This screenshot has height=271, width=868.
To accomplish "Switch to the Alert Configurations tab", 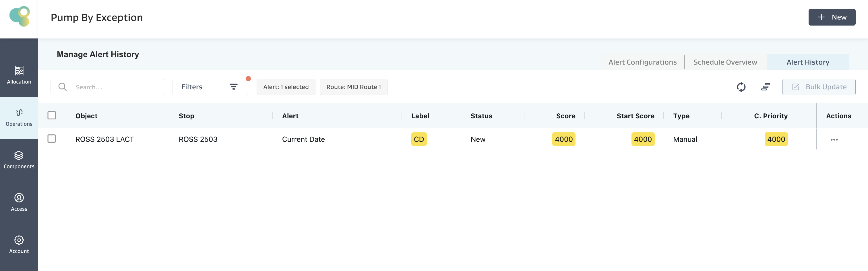I will point(642,62).
